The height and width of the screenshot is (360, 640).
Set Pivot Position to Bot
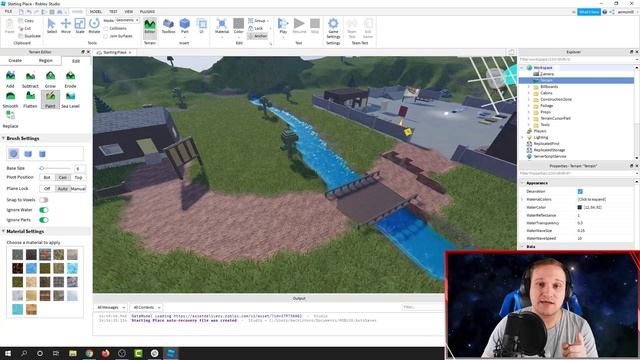click(47, 178)
